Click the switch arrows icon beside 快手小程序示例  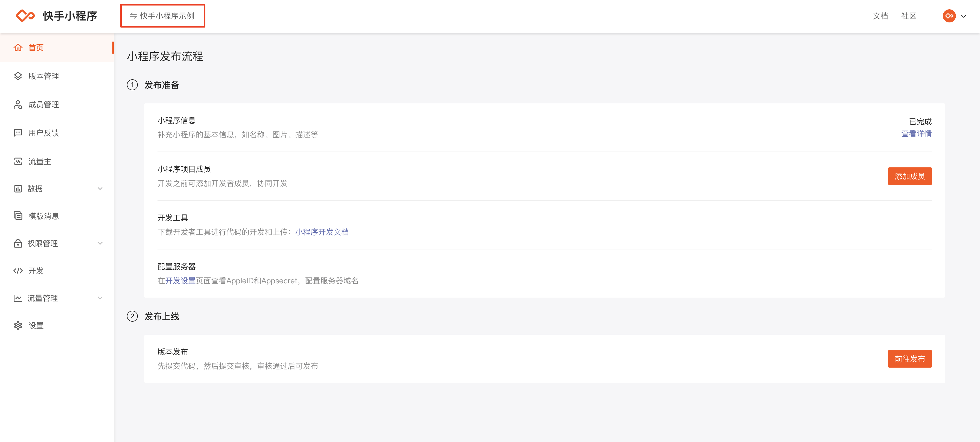tap(133, 16)
